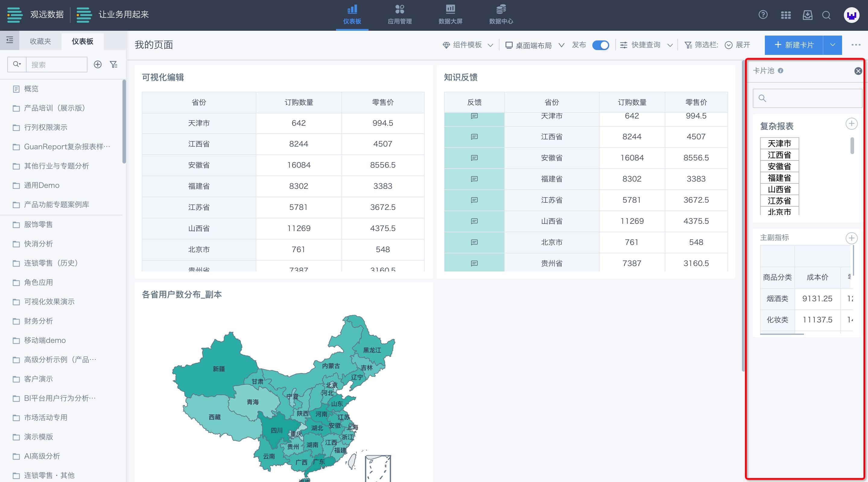Viewport: 868px width, 482px height.
Task: Click the feedback icon in the 安徽省 row
Action: pos(474,158)
